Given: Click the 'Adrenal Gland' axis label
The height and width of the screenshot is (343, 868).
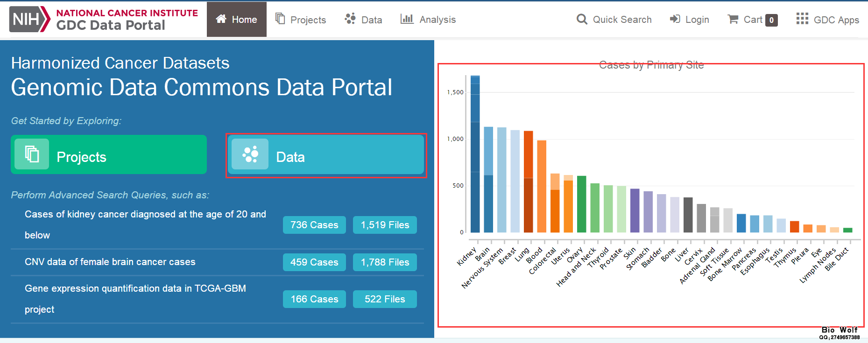Looking at the screenshot, I should point(698,266).
